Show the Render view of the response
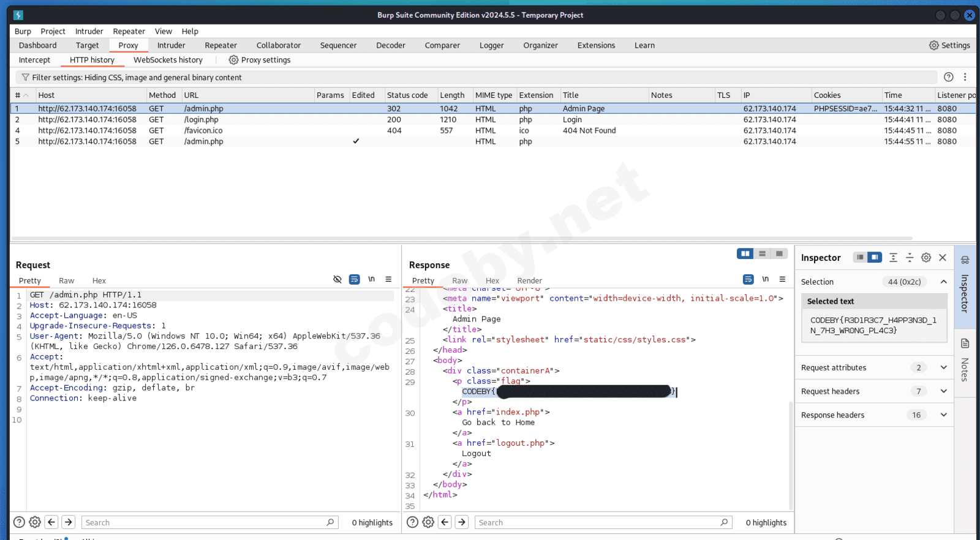This screenshot has width=980, height=540. click(x=529, y=281)
